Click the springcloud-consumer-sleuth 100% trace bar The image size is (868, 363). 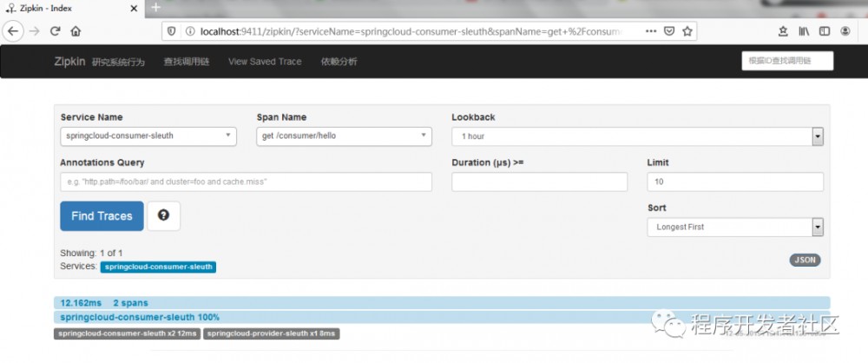click(x=442, y=318)
